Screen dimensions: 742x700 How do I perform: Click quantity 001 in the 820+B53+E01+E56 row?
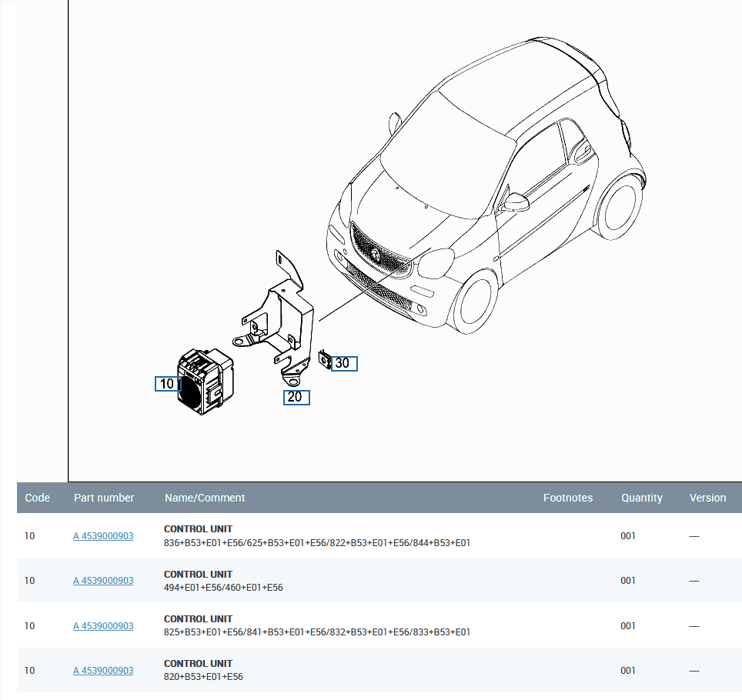tap(628, 670)
